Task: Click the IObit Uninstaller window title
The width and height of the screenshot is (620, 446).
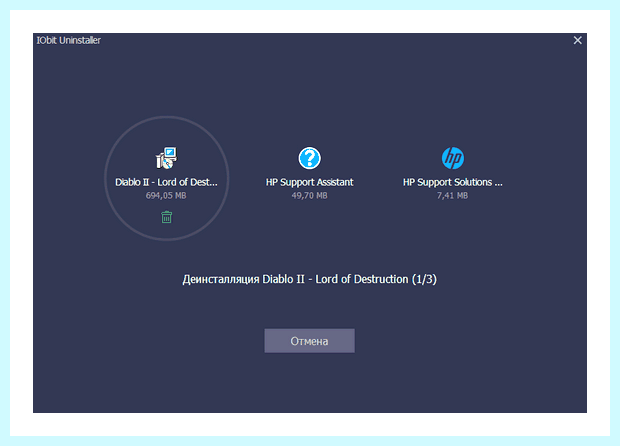Action: coord(69,40)
